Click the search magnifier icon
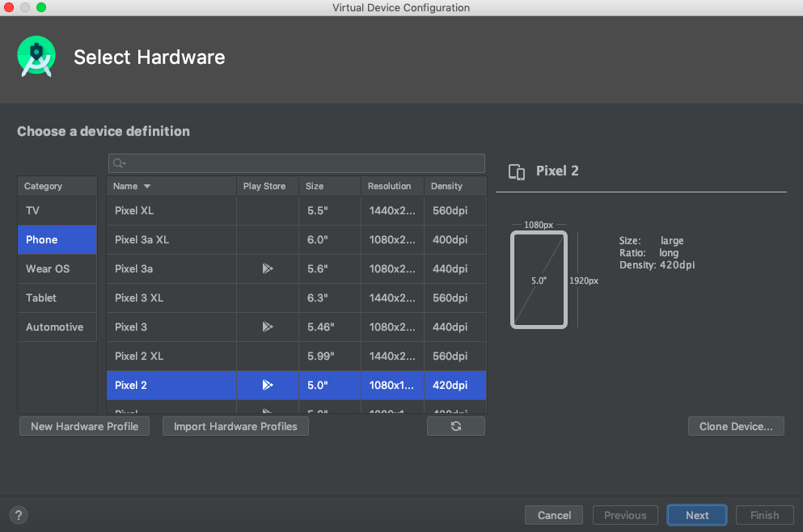Screen dimensions: 803x532 (x=119, y=163)
